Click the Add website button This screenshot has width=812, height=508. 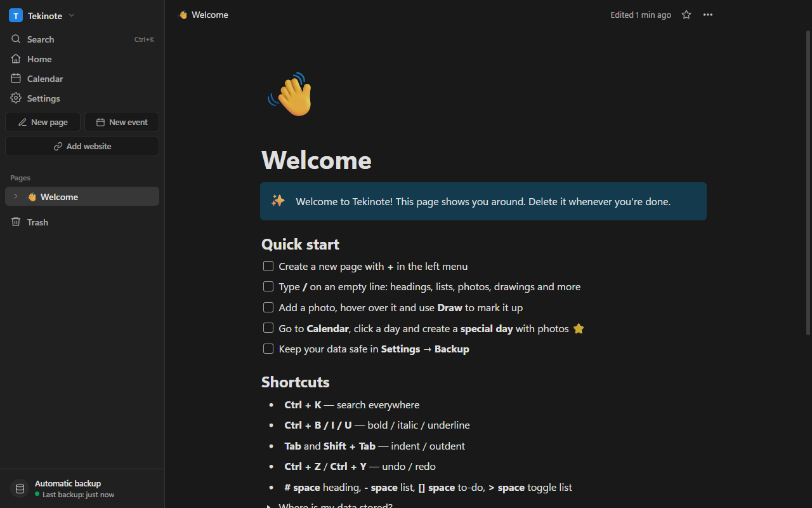(82, 146)
